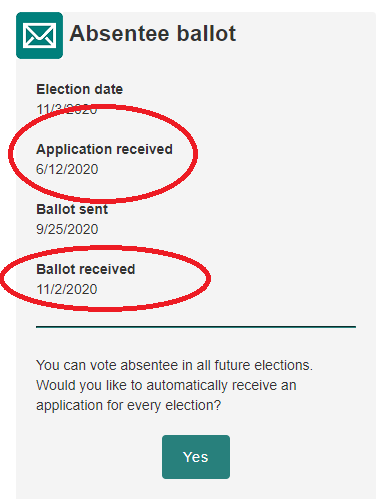
Task: Click the Application received label
Action: tap(104, 149)
